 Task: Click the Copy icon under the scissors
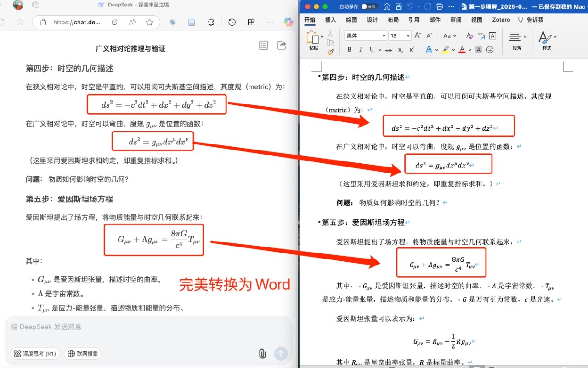point(330,42)
